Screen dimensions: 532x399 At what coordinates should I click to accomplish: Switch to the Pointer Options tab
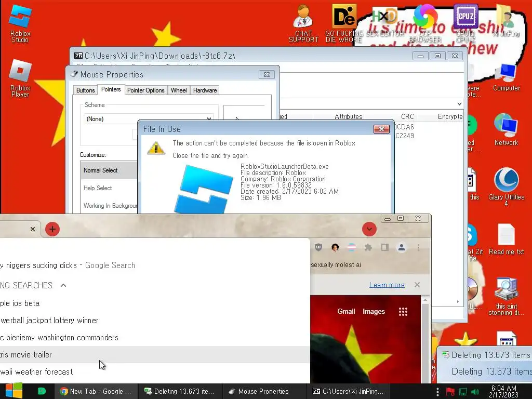pos(145,90)
